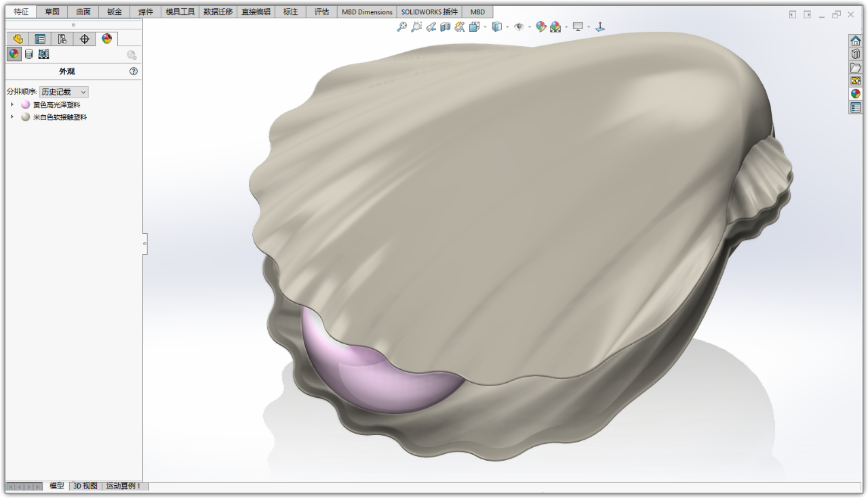Select the 黄色高光泽塑料 tree entry

(58, 104)
